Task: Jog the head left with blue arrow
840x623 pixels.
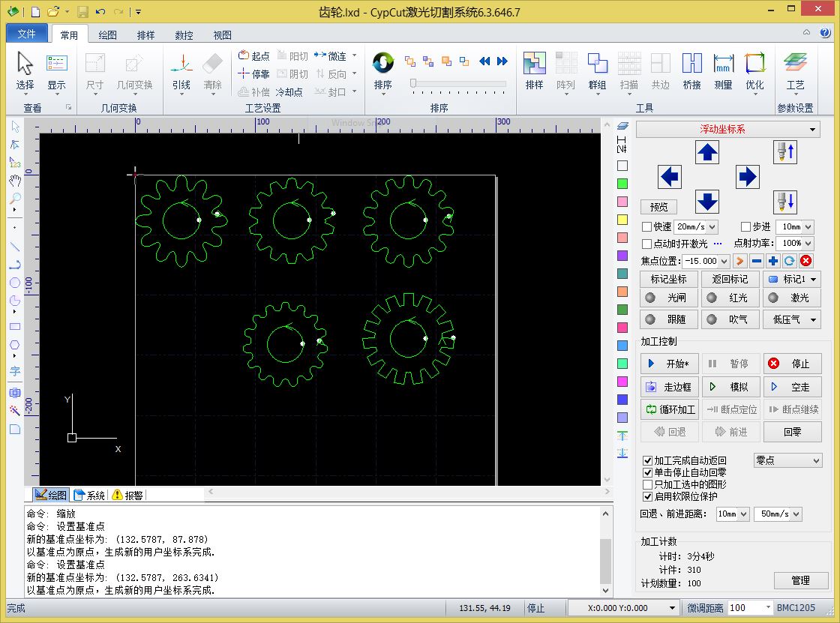Action: [x=670, y=177]
